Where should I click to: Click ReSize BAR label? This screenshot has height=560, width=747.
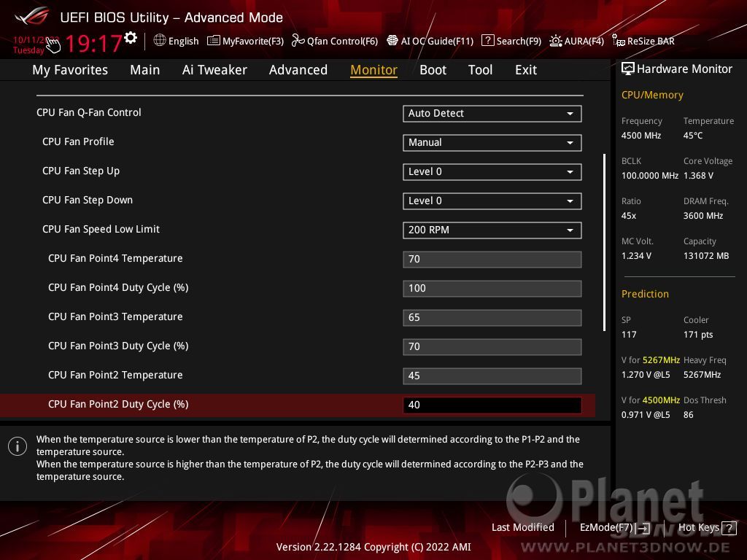point(651,42)
